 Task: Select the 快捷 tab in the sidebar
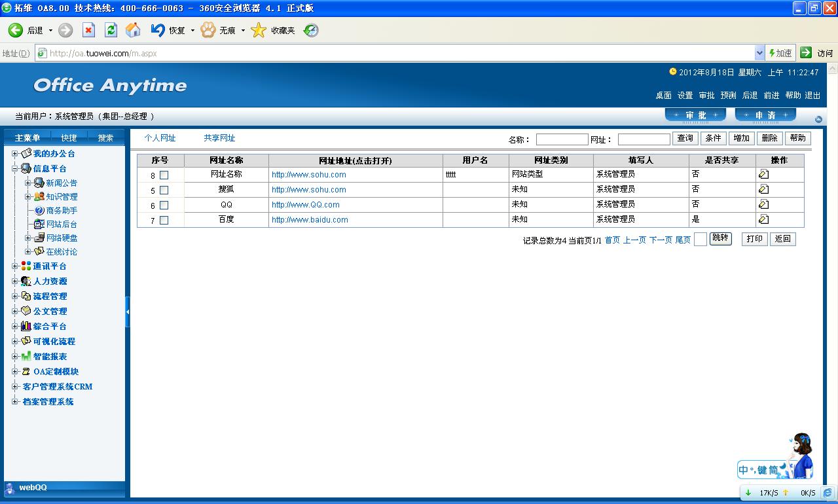point(69,137)
